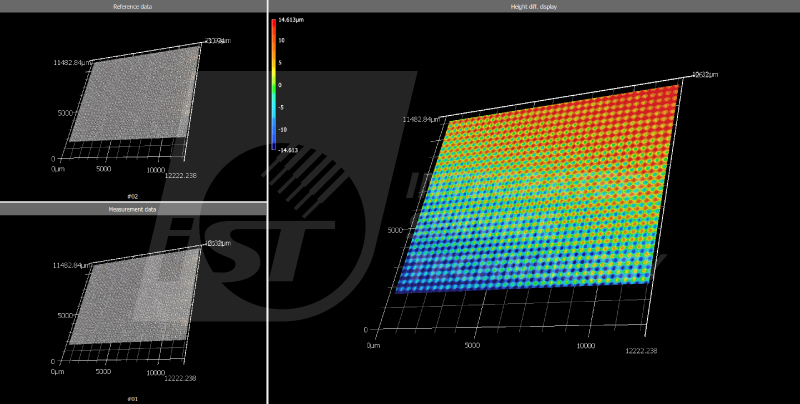Select the Reference data panel header
Screen dimensions: 800x404
pos(133,7)
